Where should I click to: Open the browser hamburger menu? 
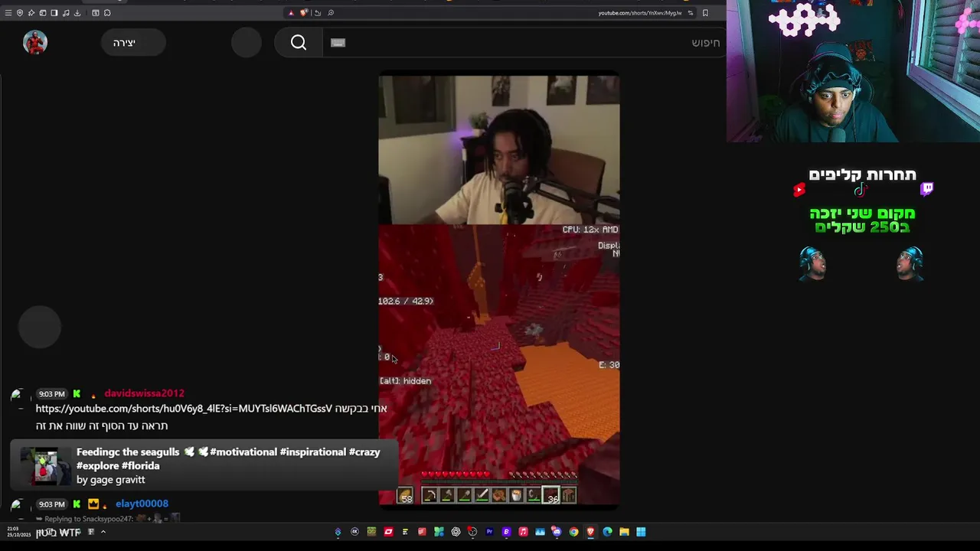coord(8,13)
